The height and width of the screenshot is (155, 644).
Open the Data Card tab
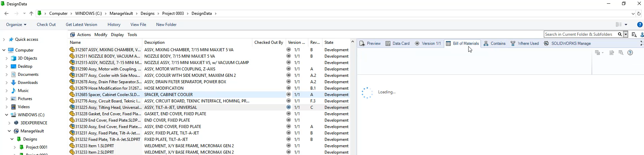click(397, 43)
